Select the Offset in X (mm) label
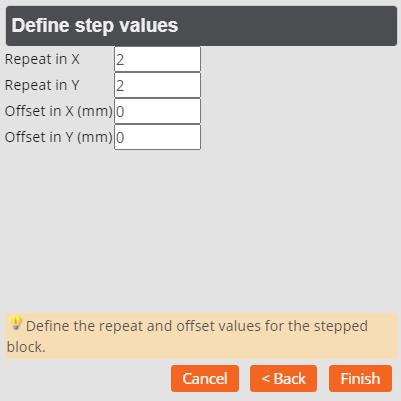Screen dimensions: 401x401 point(59,111)
